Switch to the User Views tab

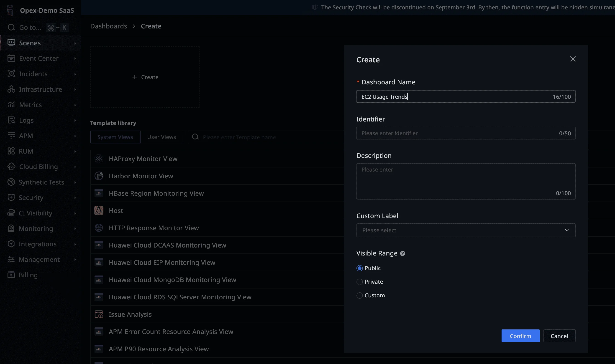coord(161,137)
